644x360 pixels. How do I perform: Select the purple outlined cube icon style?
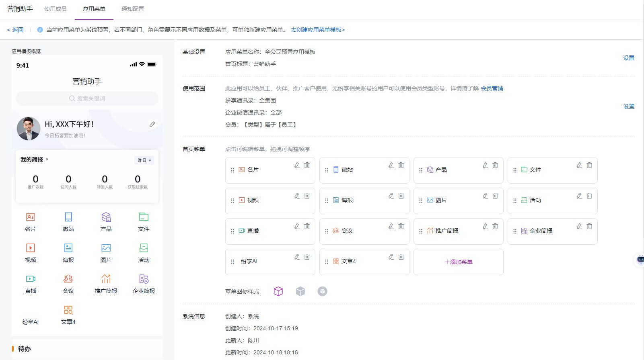[278, 291]
